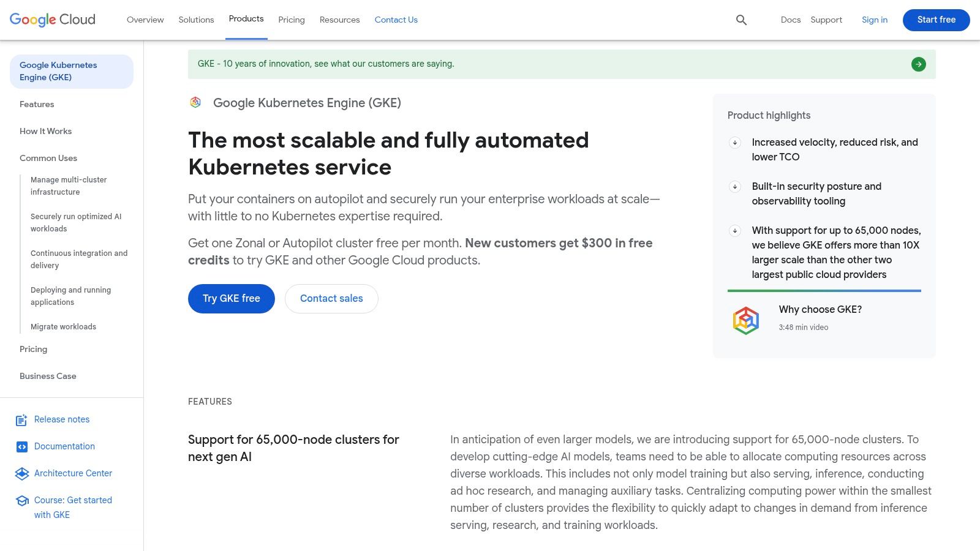This screenshot has width=980, height=551.
Task: Click GKE logo thumbnail for Why choose GKE video
Action: [x=746, y=320]
